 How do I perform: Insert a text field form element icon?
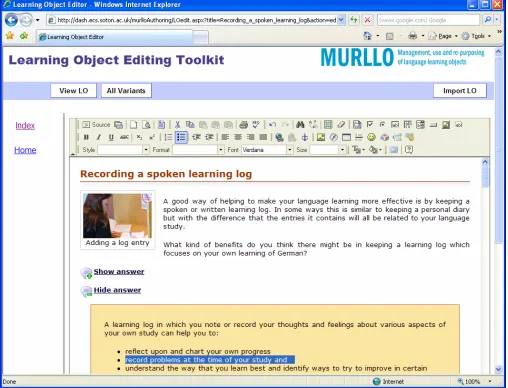tap(395, 125)
